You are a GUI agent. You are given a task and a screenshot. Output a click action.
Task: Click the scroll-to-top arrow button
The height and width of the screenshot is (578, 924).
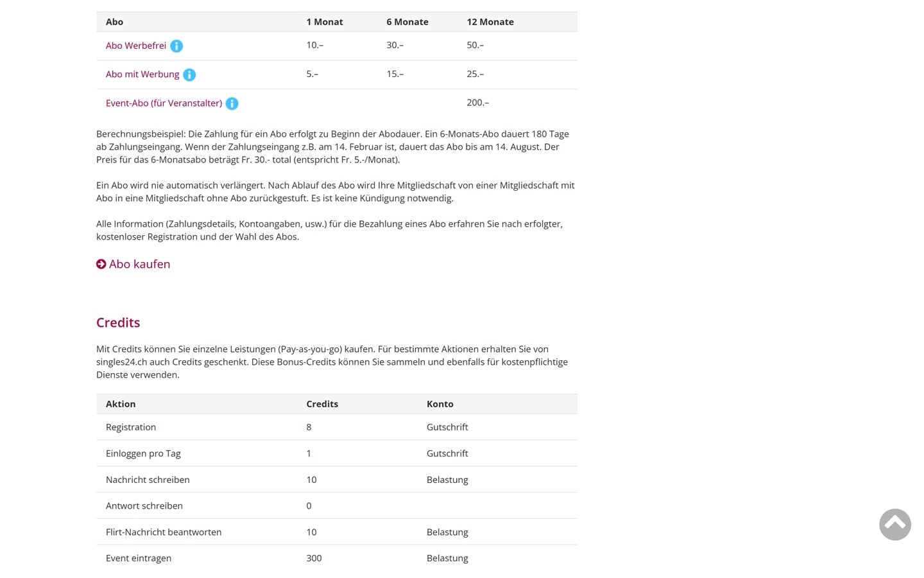[894, 524]
